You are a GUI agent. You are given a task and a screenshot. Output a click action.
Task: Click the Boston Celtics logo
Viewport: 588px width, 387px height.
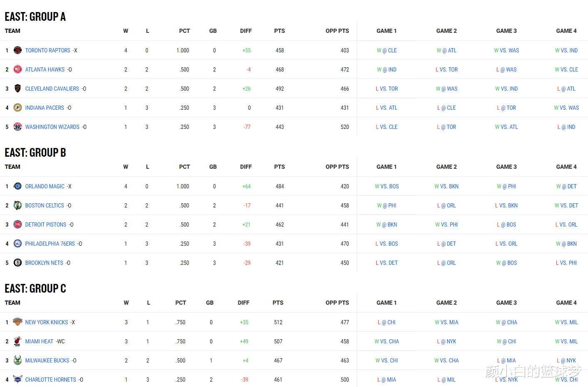17,205
